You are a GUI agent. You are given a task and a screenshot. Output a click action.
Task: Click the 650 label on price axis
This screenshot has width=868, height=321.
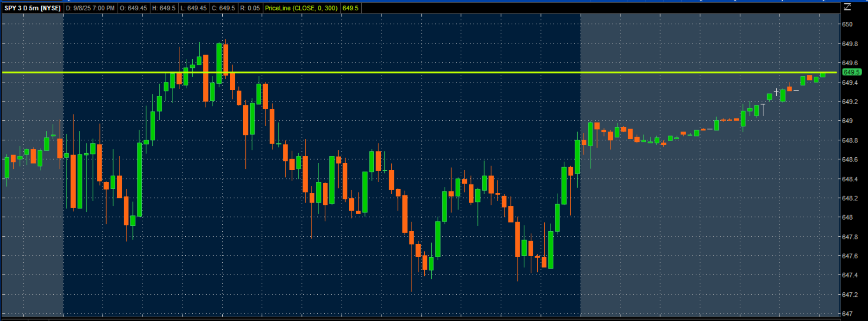click(847, 25)
